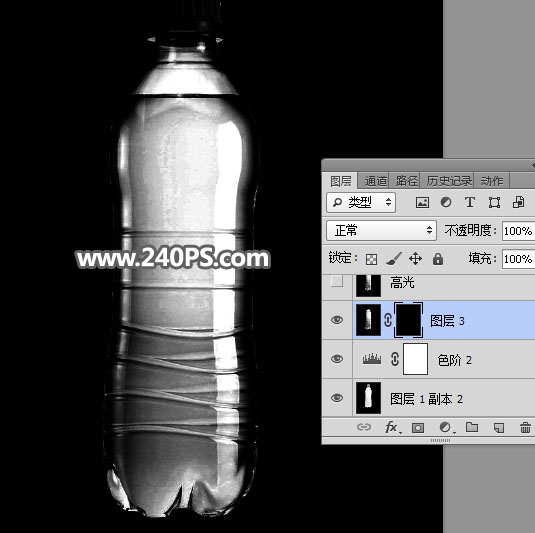The height and width of the screenshot is (533, 535).
Task: Switch to the 路径 tab
Action: [406, 181]
